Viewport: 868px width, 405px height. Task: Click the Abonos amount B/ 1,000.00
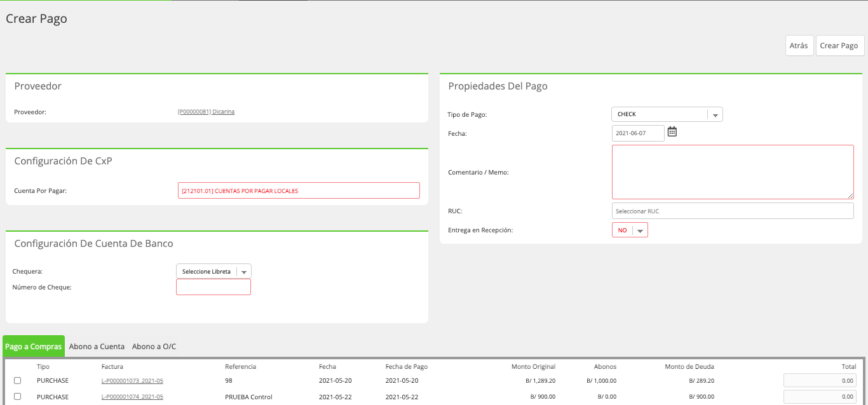tap(601, 381)
